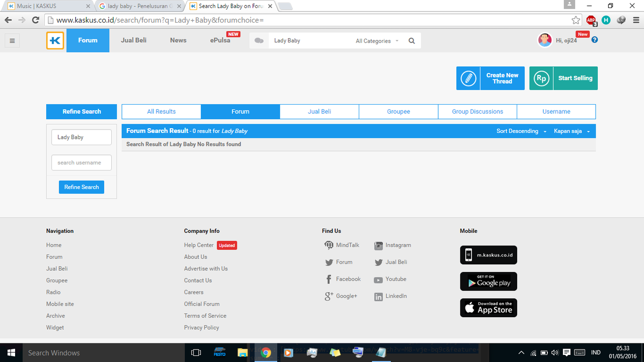Select the Forum results tab
The height and width of the screenshot is (362, 644).
coord(240,112)
